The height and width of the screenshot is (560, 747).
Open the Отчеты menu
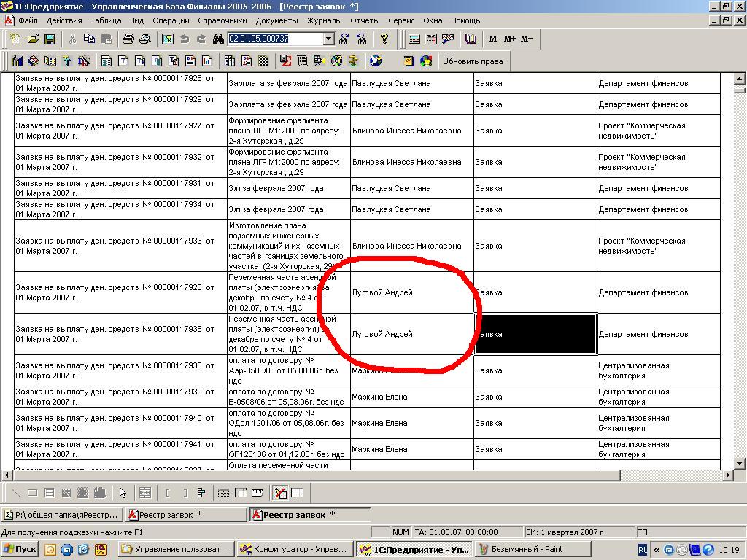point(365,21)
